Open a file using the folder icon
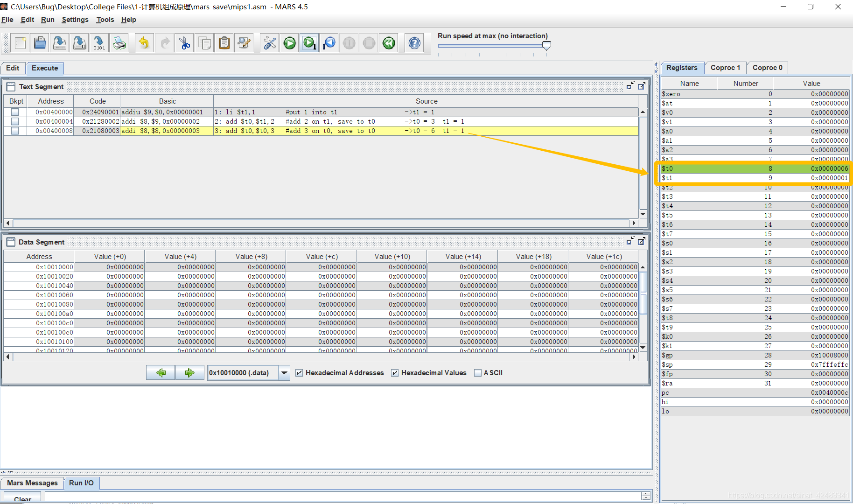Viewport: 853px width, 504px height. point(40,43)
